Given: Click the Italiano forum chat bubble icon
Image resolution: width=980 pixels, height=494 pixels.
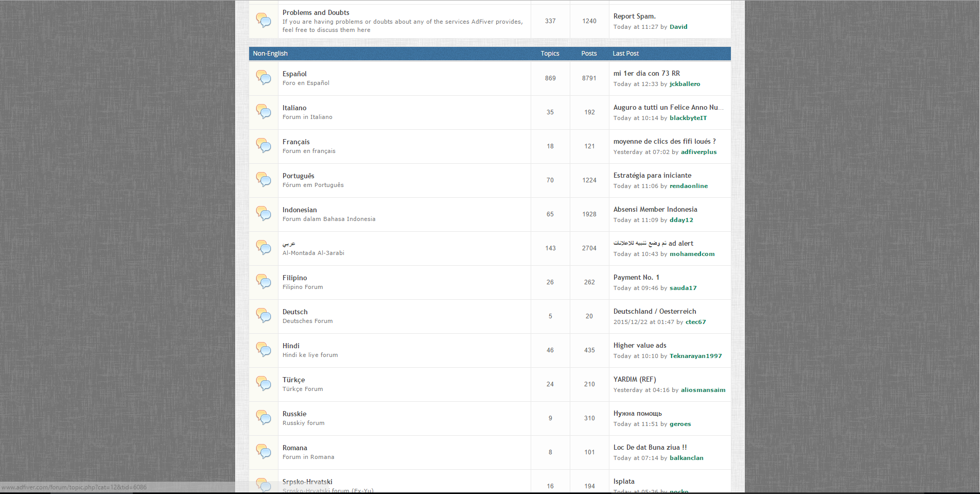Looking at the screenshot, I should [x=264, y=112].
